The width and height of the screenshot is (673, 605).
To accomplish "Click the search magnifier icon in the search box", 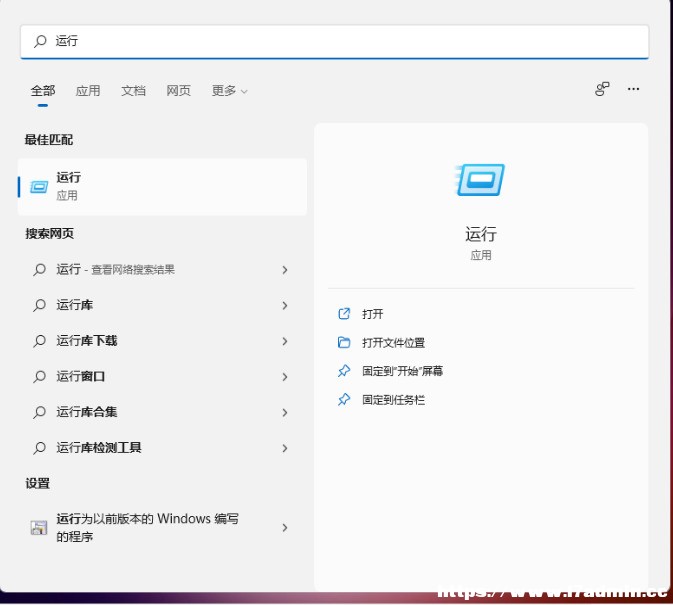I will pyautogui.click(x=40, y=41).
